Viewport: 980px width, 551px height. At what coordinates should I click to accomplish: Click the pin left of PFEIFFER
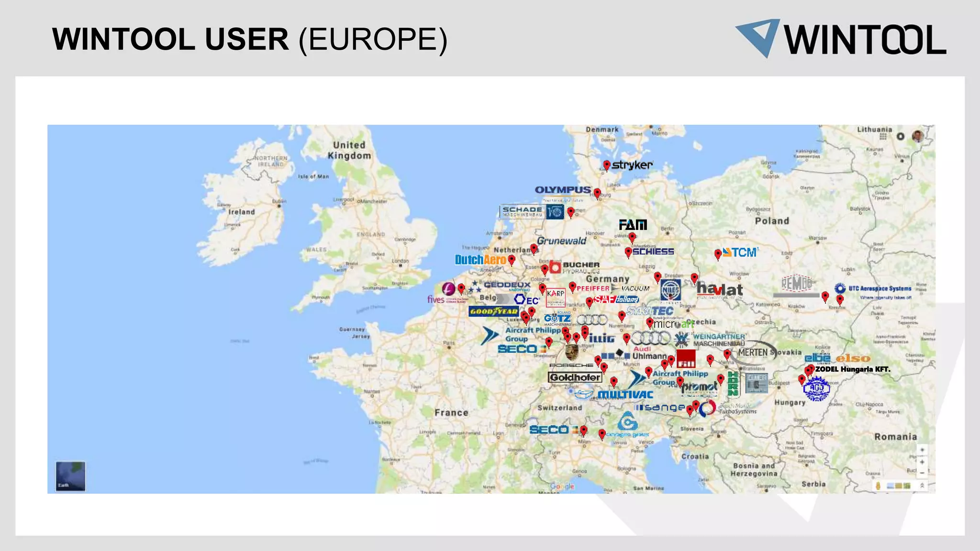coord(572,287)
